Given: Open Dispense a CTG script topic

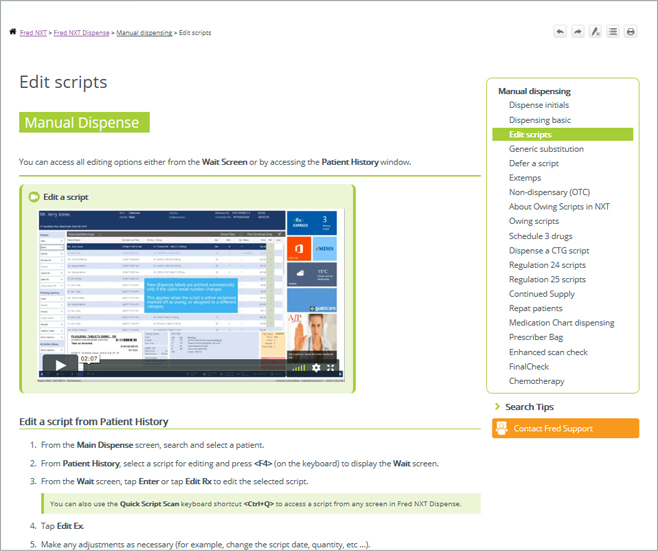Looking at the screenshot, I should coord(549,251).
